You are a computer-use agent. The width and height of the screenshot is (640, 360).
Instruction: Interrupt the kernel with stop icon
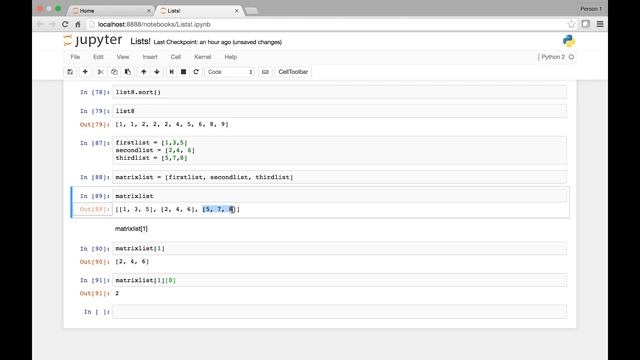coord(184,72)
